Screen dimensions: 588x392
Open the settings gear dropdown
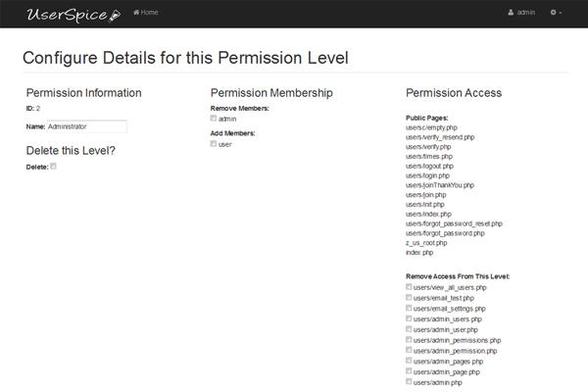(555, 13)
